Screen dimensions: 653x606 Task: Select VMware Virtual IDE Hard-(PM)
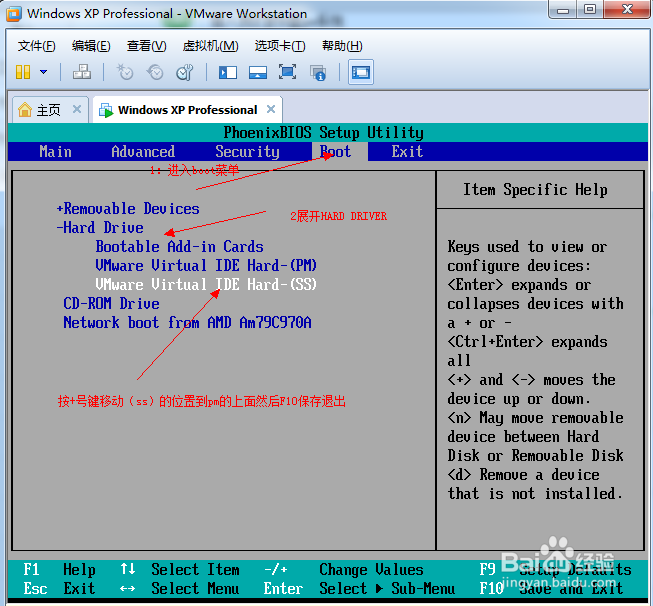tap(206, 265)
